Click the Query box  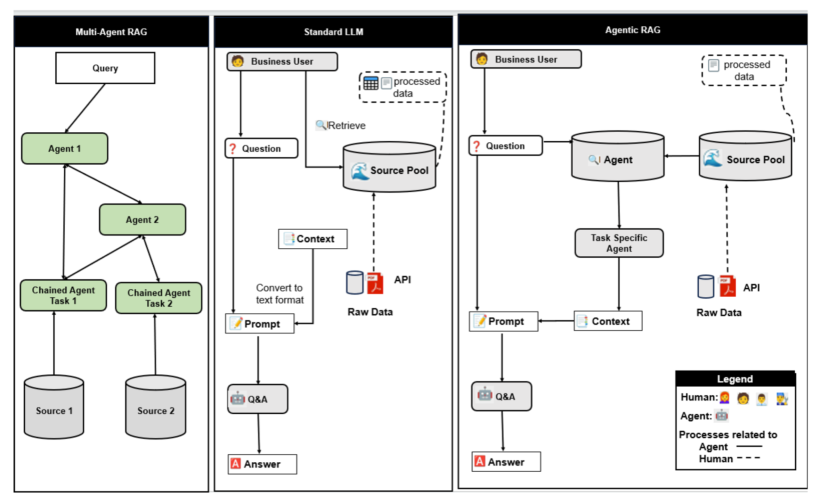point(105,68)
